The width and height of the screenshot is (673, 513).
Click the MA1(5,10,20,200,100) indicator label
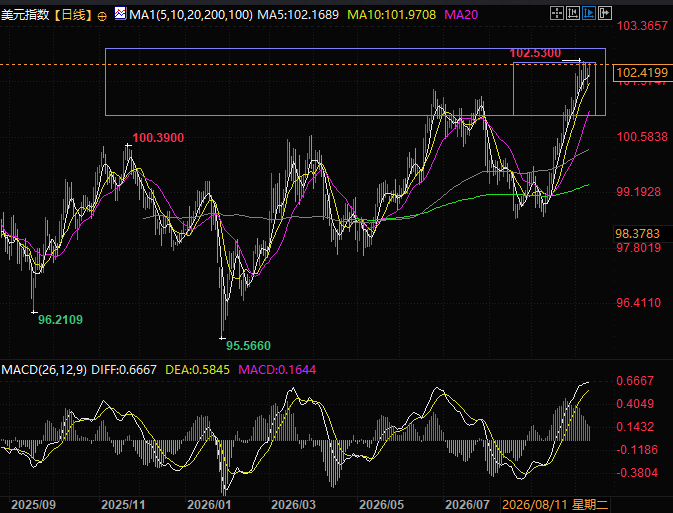(191, 15)
